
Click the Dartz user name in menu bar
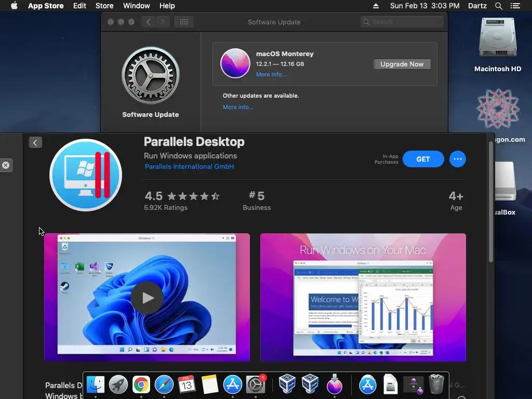(x=477, y=6)
